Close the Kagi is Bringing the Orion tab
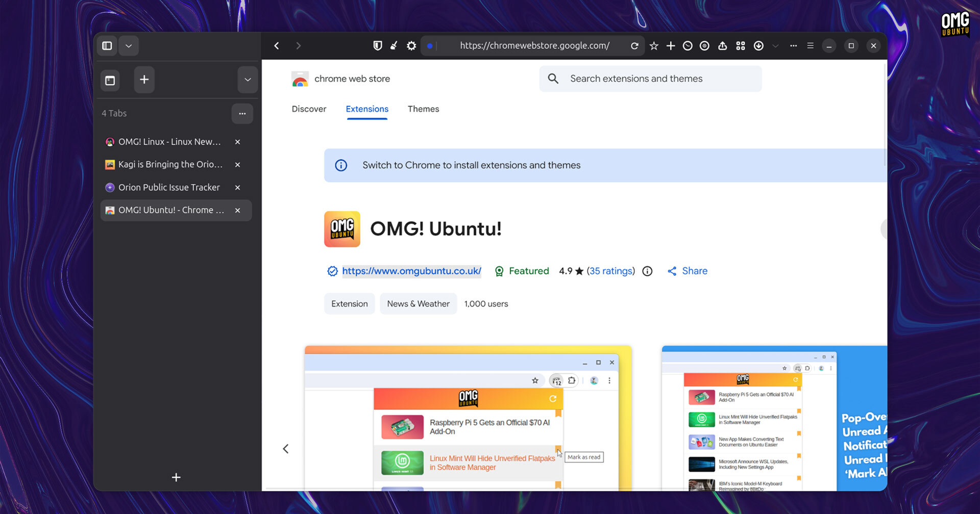Screen dimensions: 980x514 click(237, 165)
